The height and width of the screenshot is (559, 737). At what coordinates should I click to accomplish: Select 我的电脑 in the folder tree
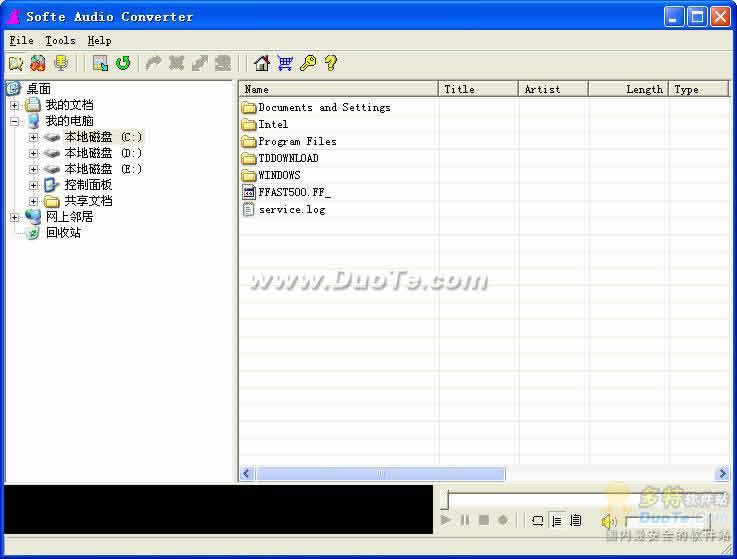tap(69, 121)
